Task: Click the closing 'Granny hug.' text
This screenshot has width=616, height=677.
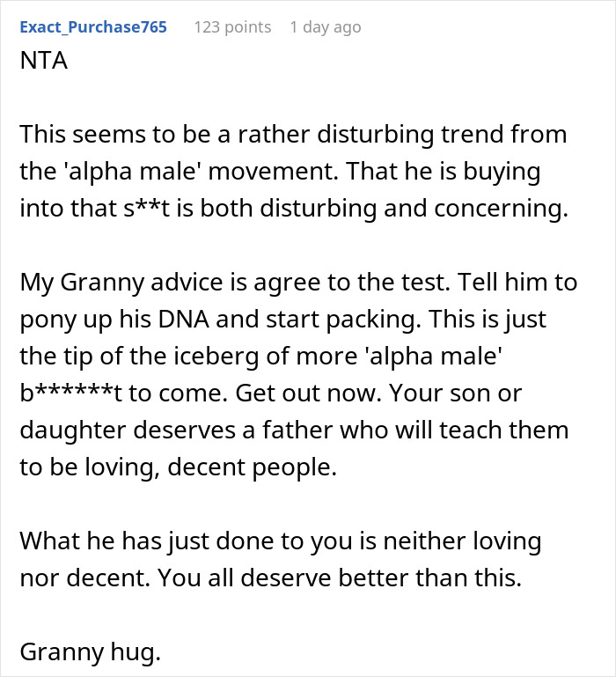Action: click(91, 652)
